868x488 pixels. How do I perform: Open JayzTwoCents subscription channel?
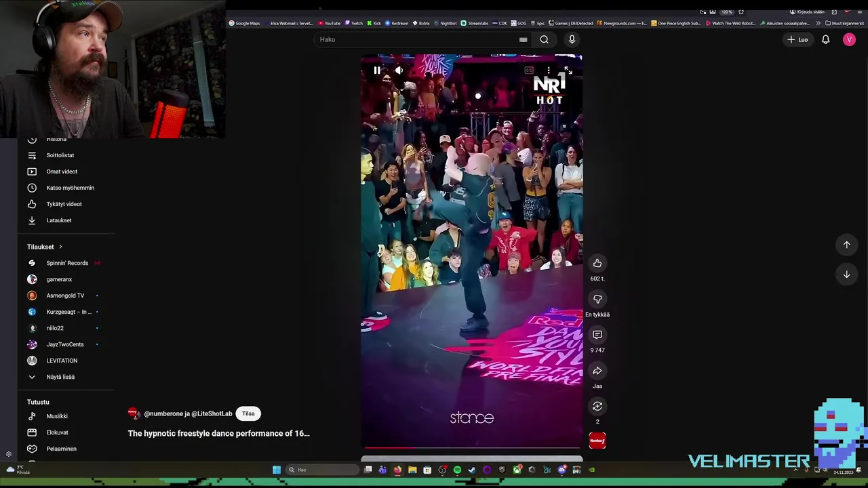pyautogui.click(x=66, y=344)
